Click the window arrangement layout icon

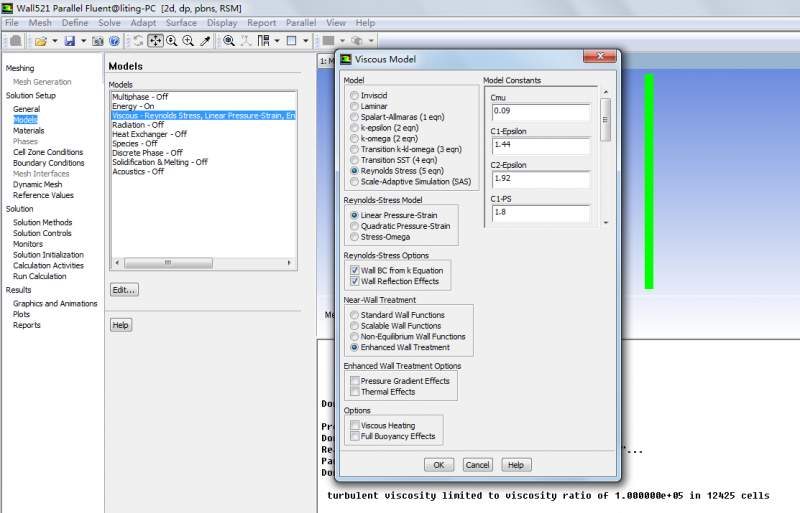coord(263,41)
